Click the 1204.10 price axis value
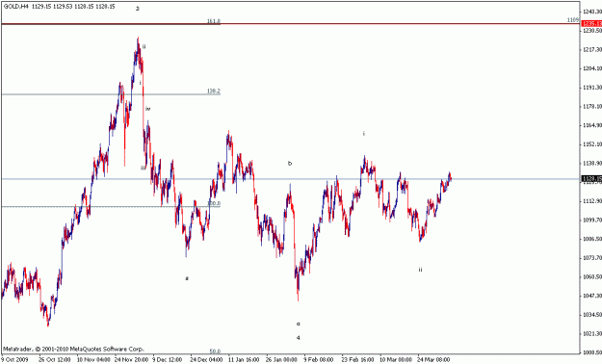This screenshot has width=602, height=364. click(x=592, y=68)
